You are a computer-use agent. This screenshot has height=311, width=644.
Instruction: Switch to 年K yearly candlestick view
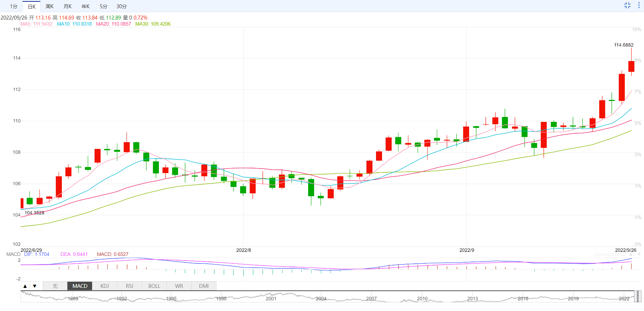pyautogui.click(x=86, y=6)
